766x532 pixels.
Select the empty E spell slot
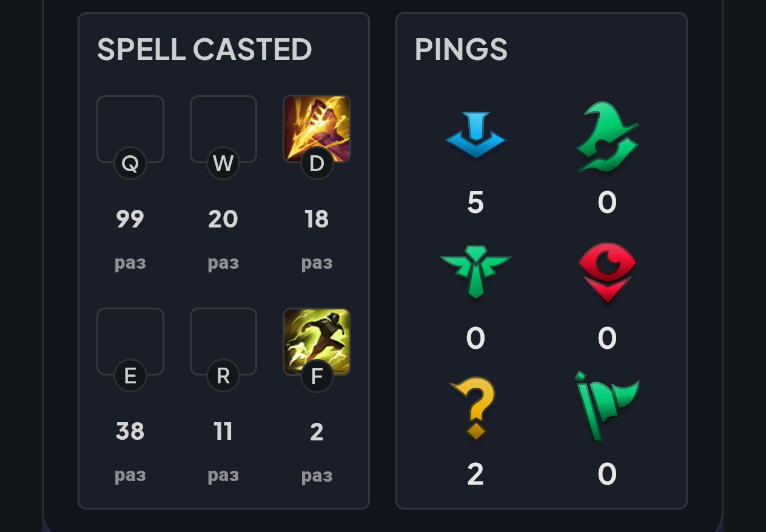(x=130, y=338)
